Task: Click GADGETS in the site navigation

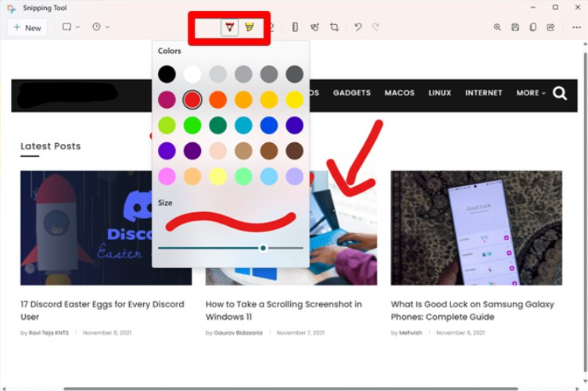Action: pos(352,92)
